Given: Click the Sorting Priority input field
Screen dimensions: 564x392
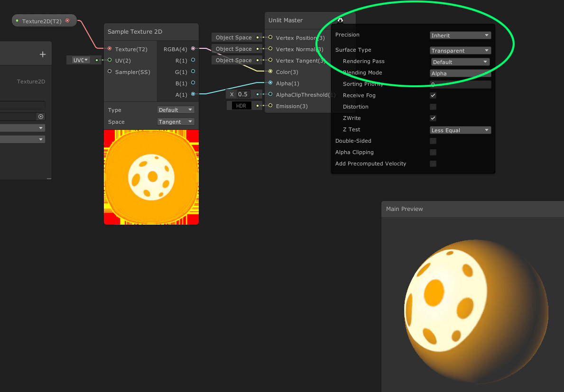Looking at the screenshot, I should coord(461,84).
